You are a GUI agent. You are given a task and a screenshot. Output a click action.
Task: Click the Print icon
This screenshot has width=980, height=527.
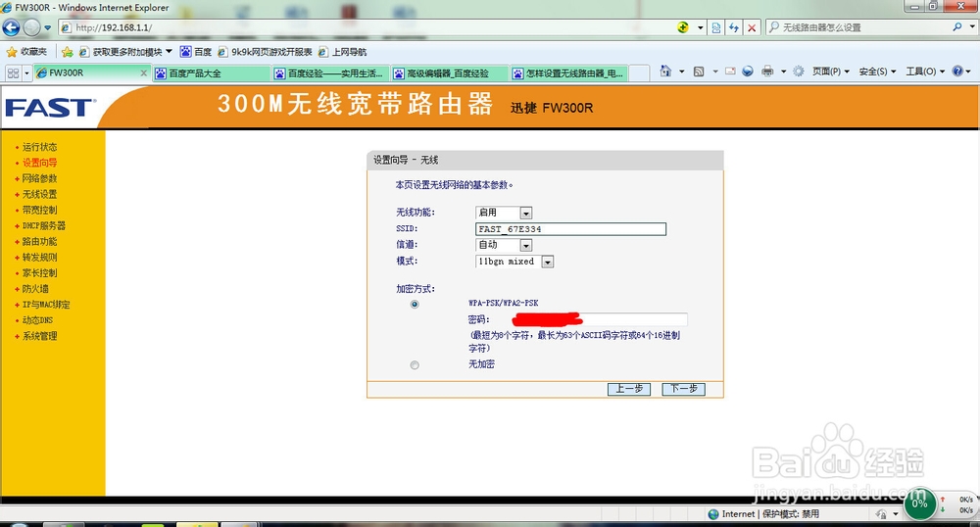pyautogui.click(x=767, y=72)
